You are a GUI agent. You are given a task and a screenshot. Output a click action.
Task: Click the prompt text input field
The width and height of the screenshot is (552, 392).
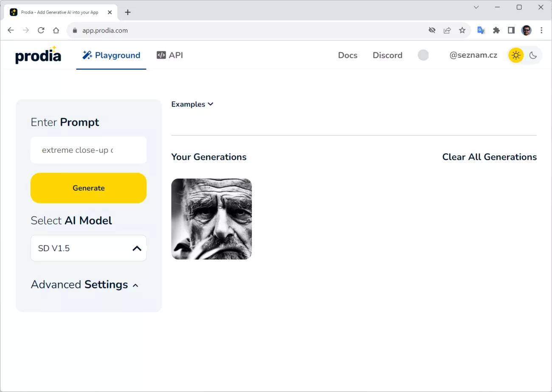88,150
